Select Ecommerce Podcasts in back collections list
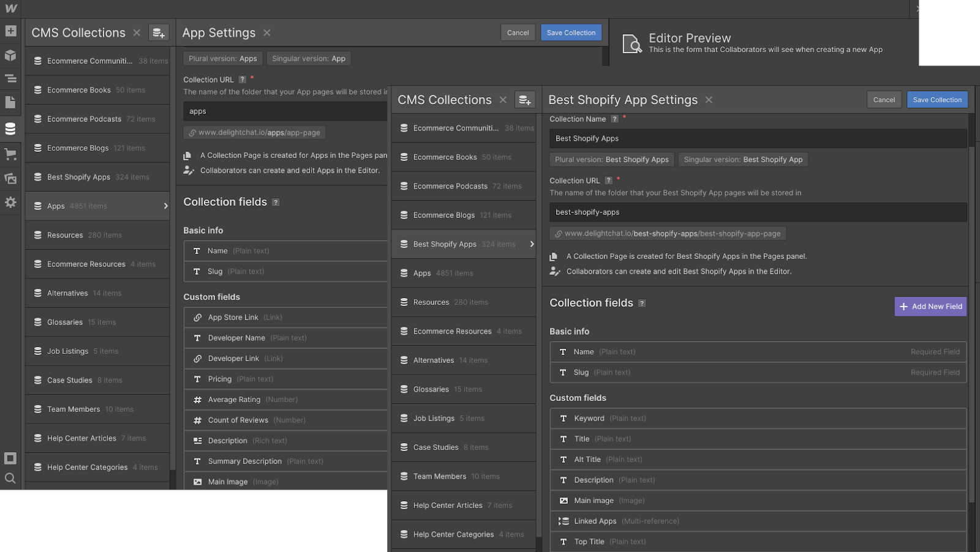The image size is (980, 552). point(97,119)
